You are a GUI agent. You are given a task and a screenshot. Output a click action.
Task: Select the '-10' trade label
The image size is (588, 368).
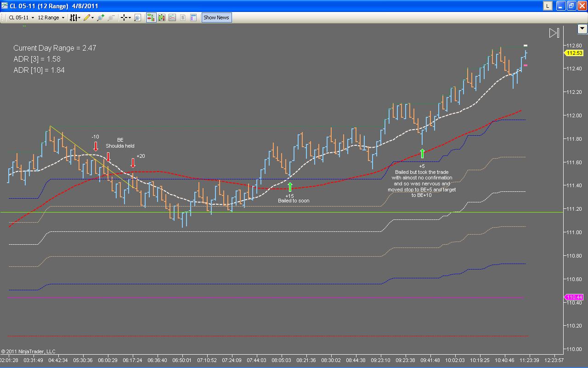point(95,137)
